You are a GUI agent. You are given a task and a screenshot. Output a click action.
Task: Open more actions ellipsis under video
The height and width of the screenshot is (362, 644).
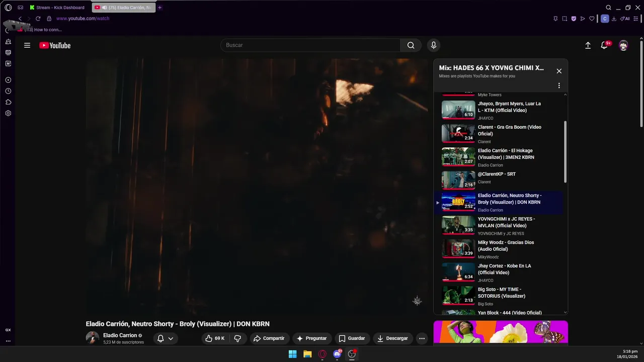(422, 338)
